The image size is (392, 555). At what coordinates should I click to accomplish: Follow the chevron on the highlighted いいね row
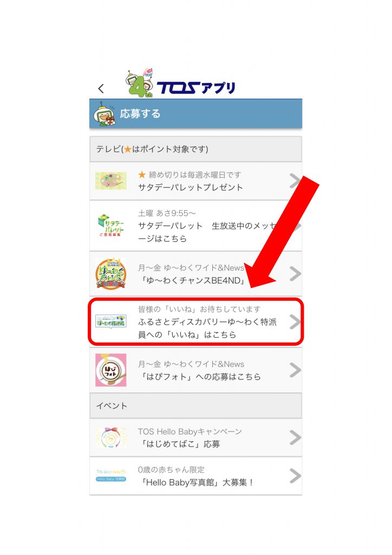tap(295, 322)
